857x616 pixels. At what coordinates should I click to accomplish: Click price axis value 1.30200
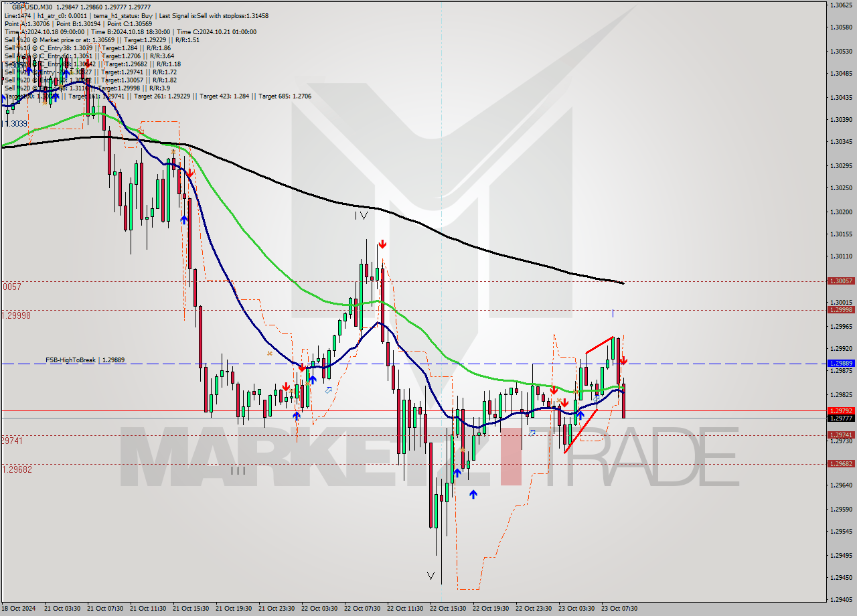click(x=841, y=212)
